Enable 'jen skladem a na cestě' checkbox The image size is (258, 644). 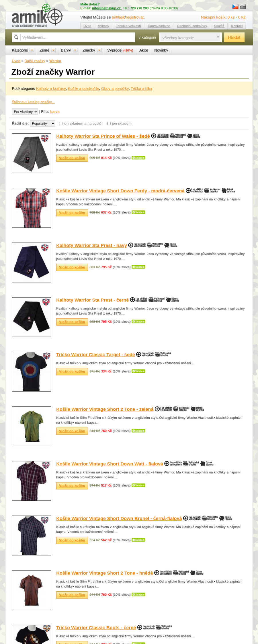61,123
